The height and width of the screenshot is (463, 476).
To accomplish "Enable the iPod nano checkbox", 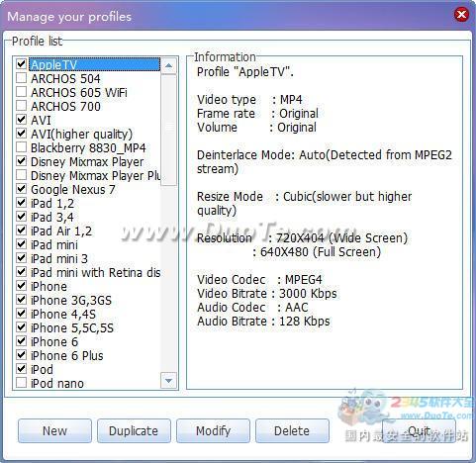I will click(x=21, y=383).
